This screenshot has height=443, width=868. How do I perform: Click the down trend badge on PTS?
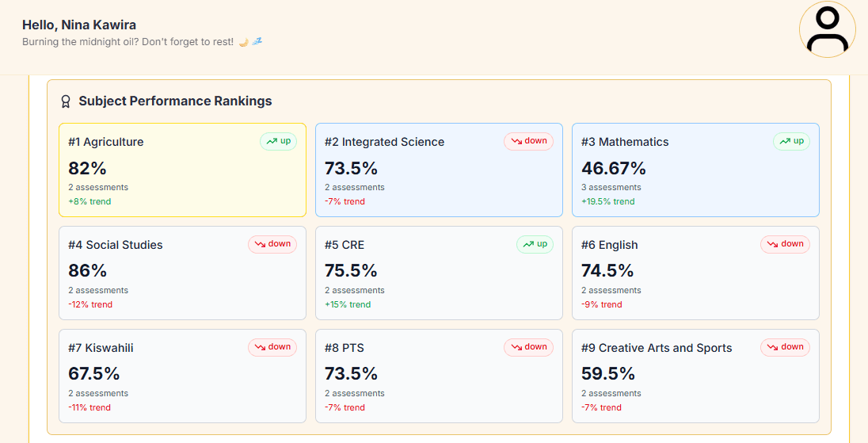tap(528, 347)
